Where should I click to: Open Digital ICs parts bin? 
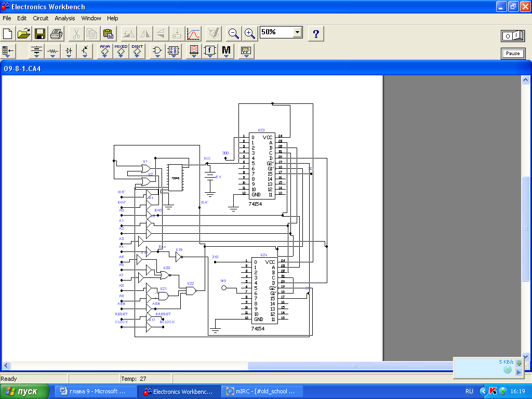click(x=137, y=51)
